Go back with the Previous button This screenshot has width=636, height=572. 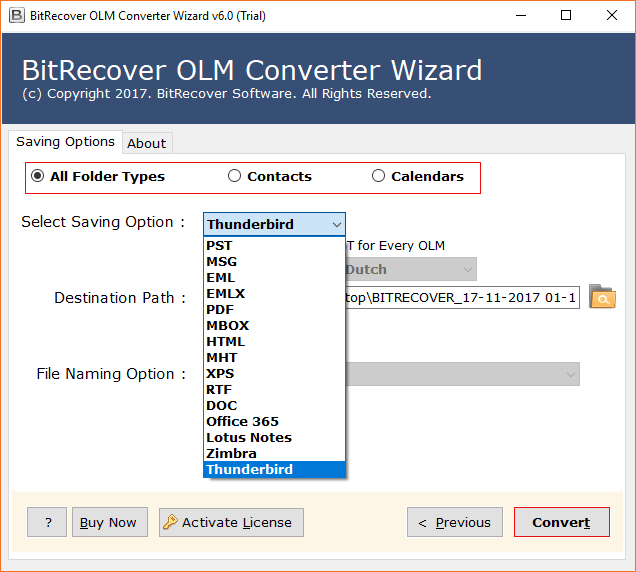pos(454,522)
